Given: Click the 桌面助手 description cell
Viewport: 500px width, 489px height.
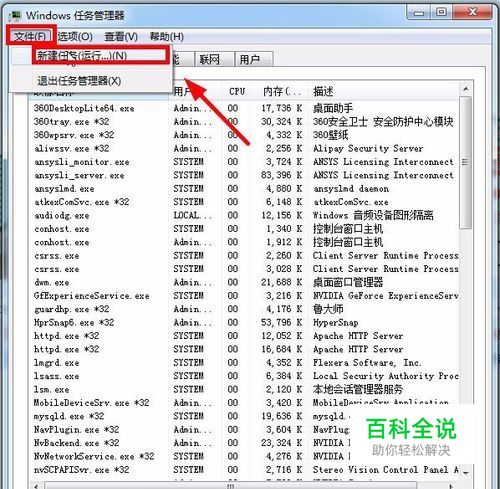Looking at the screenshot, I should [x=333, y=108].
